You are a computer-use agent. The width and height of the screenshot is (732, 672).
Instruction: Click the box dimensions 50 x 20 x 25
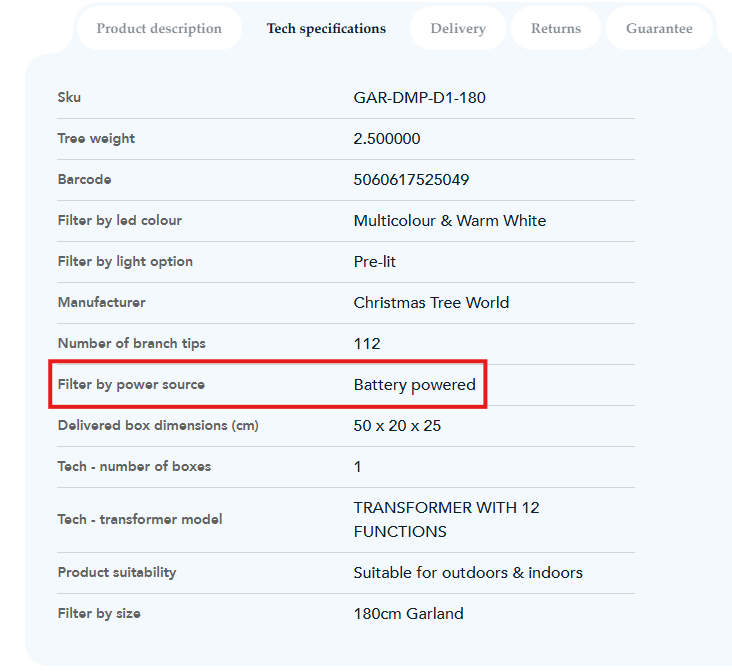tap(397, 426)
